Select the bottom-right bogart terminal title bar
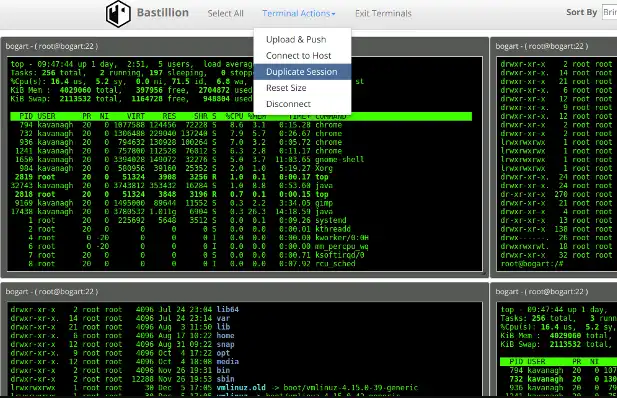The height and width of the screenshot is (398, 617). pos(554,292)
